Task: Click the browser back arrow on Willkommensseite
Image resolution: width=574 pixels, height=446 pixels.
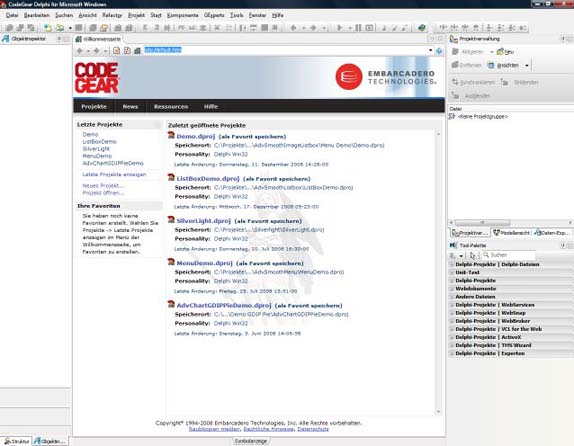Action: (79, 51)
